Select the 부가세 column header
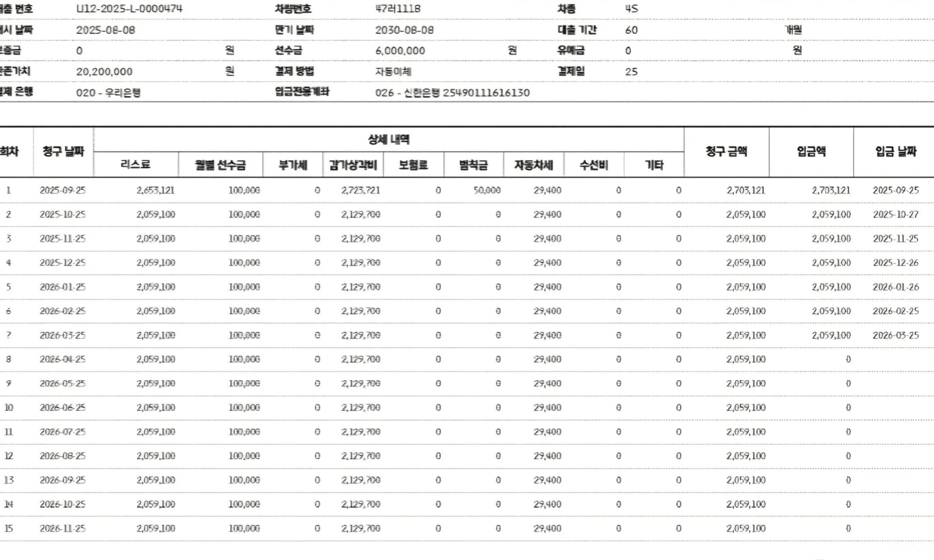Viewport: 934px width, 560px height. coord(293,165)
